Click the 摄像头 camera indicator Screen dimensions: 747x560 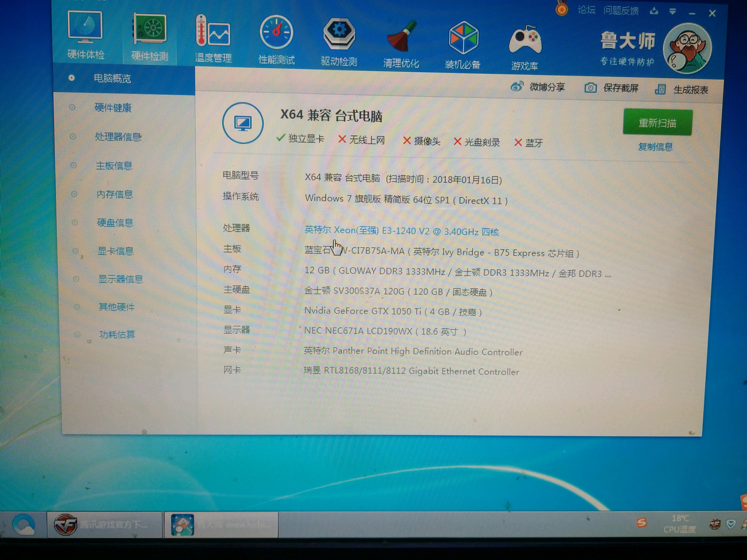tap(422, 141)
